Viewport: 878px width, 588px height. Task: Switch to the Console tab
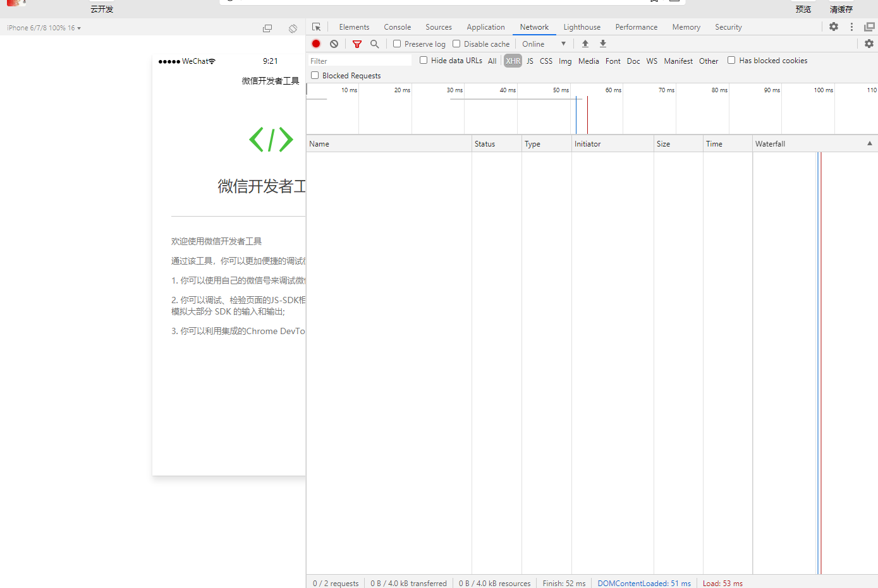[x=398, y=27]
